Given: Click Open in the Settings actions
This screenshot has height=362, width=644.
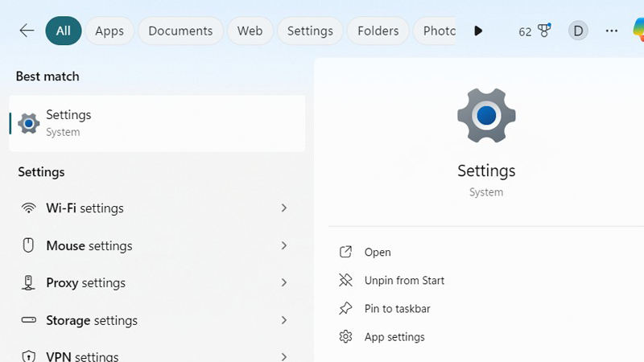Looking at the screenshot, I should [377, 252].
